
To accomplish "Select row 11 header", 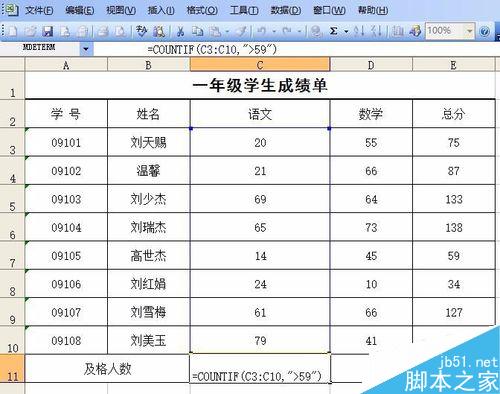I will (12, 369).
